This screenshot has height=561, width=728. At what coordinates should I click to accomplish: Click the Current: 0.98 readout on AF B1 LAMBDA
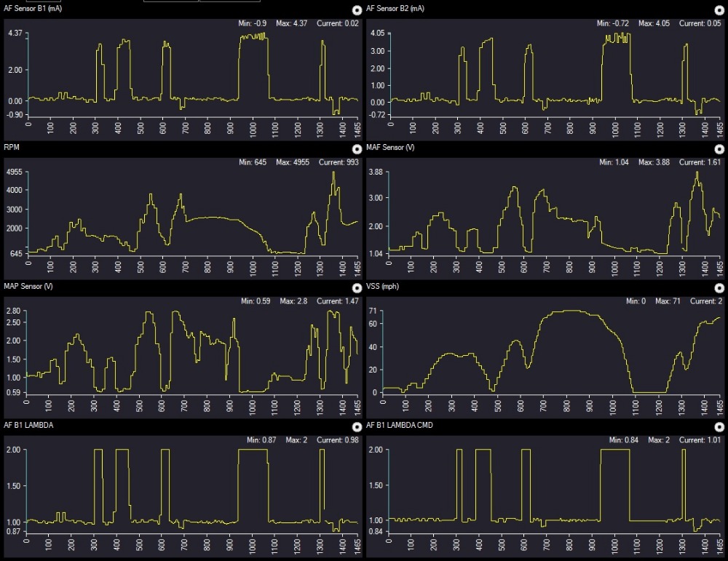[336, 440]
